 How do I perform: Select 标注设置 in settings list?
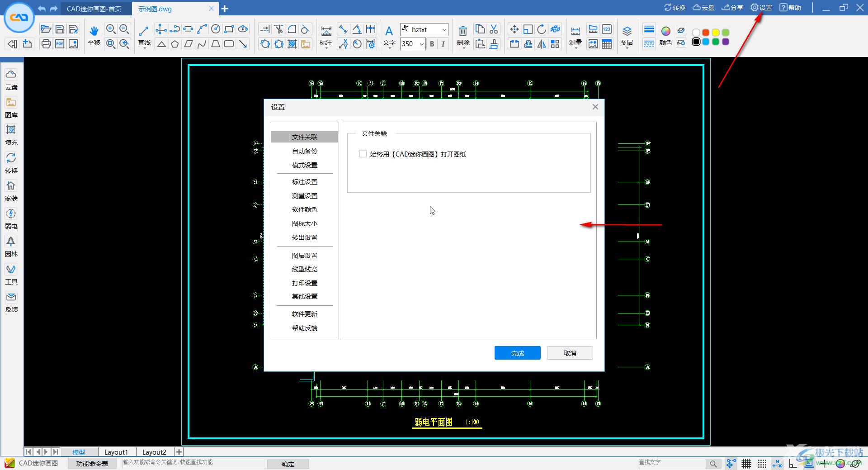tap(305, 182)
